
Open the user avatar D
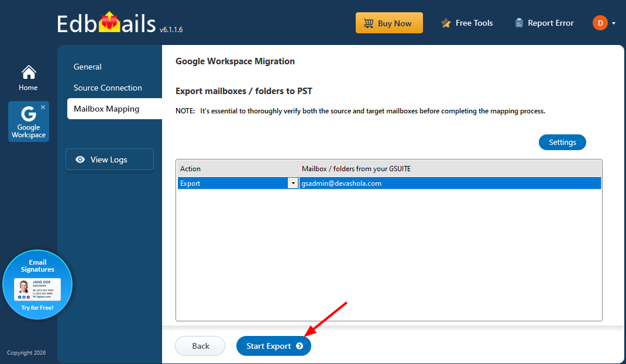coord(600,23)
